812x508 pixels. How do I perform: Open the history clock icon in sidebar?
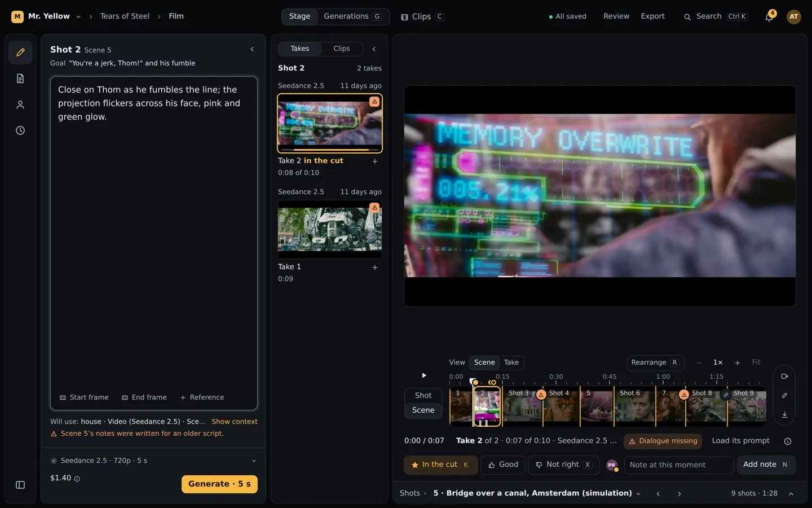click(x=20, y=130)
